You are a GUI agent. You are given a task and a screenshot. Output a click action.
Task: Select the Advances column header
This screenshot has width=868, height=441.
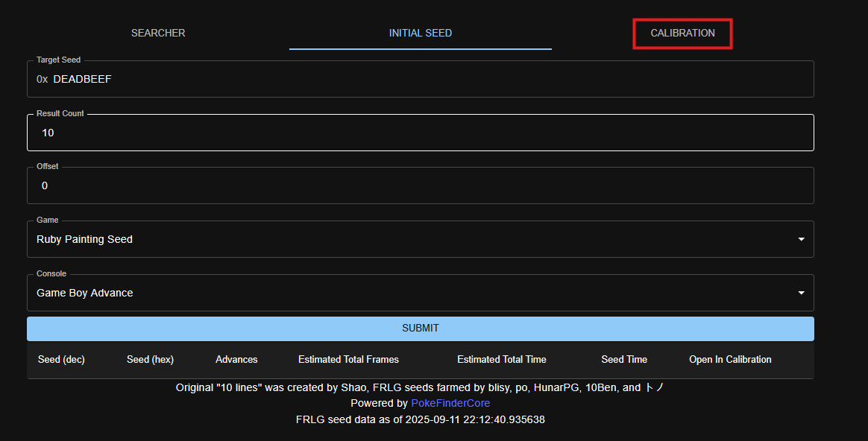click(x=236, y=359)
